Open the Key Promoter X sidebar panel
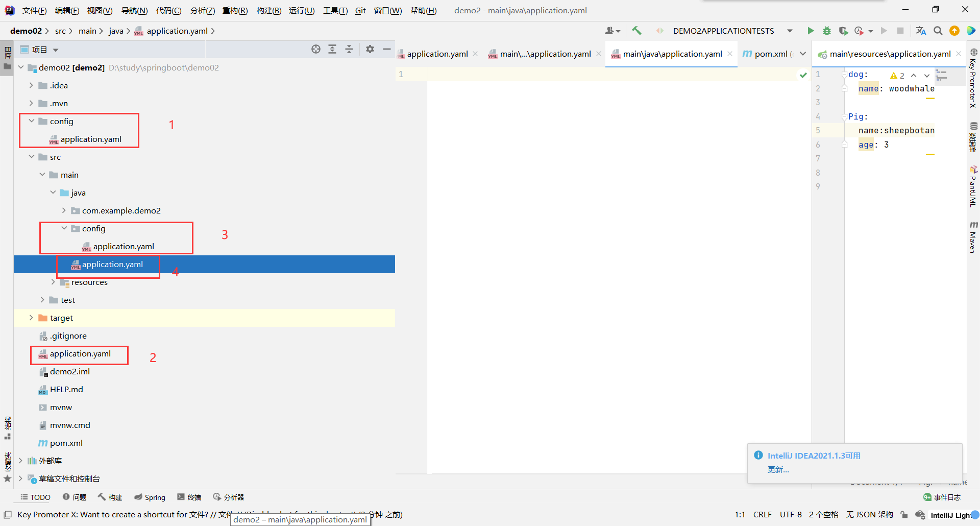Screen dimensions: 980x526 coord(973,78)
